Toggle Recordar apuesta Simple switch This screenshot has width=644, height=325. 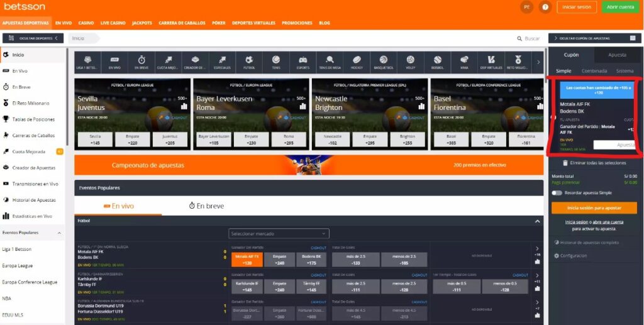point(557,193)
